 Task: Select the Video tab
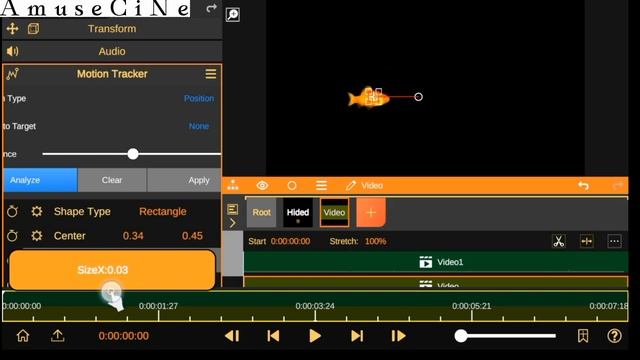point(334,212)
